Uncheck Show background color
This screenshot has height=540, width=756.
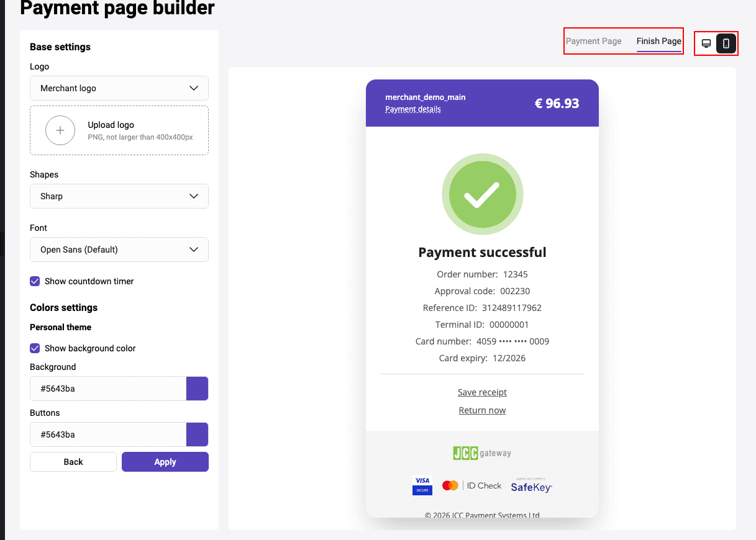(35, 348)
